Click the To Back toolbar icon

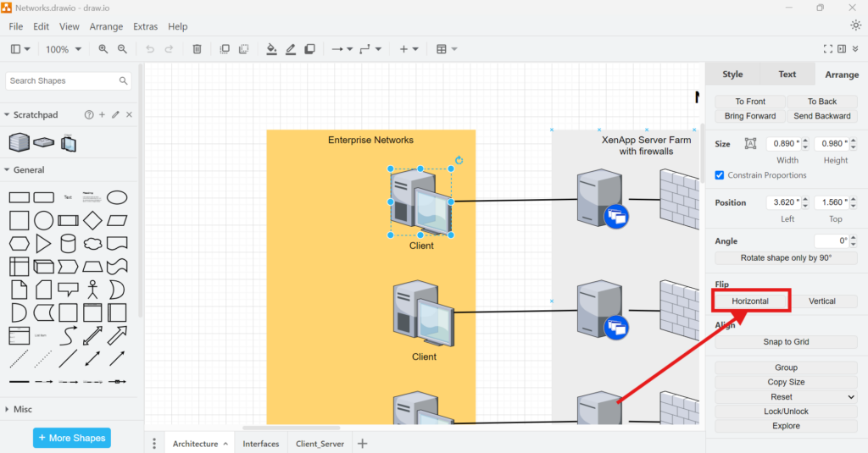pos(243,49)
